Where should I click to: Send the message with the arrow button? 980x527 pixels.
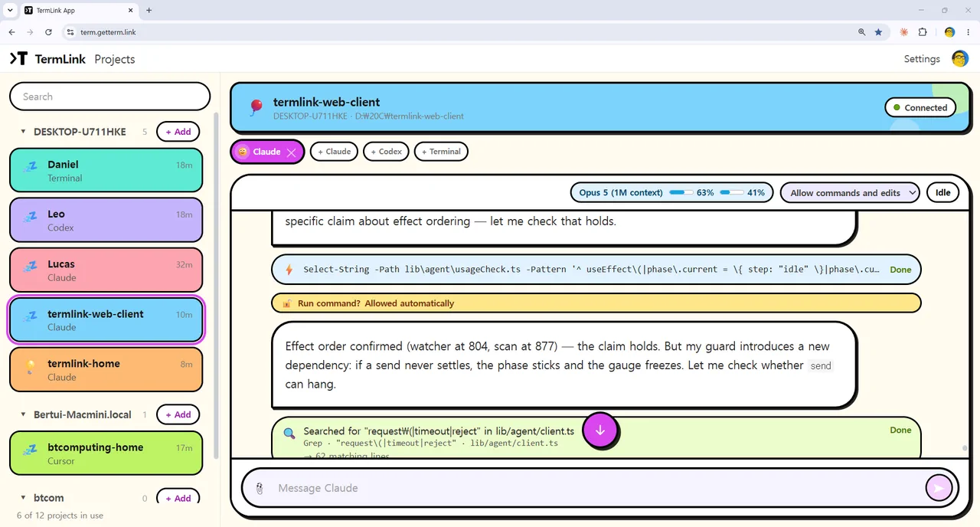pyautogui.click(x=939, y=487)
